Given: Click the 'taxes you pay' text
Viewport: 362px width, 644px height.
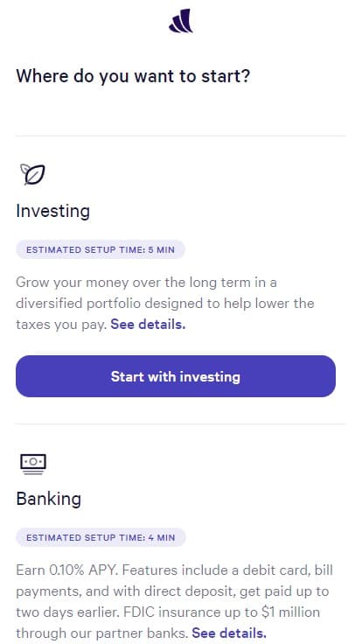Looking at the screenshot, I should tap(61, 325).
